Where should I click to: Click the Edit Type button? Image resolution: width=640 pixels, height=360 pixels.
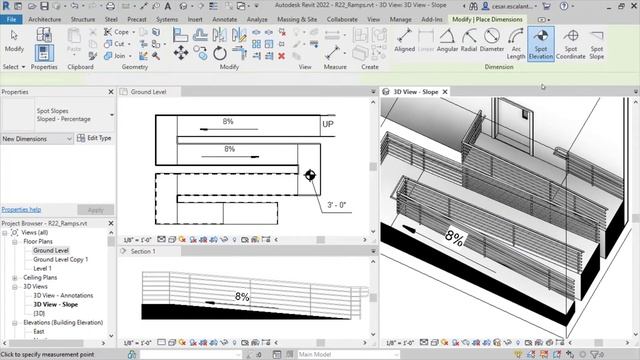[94, 138]
